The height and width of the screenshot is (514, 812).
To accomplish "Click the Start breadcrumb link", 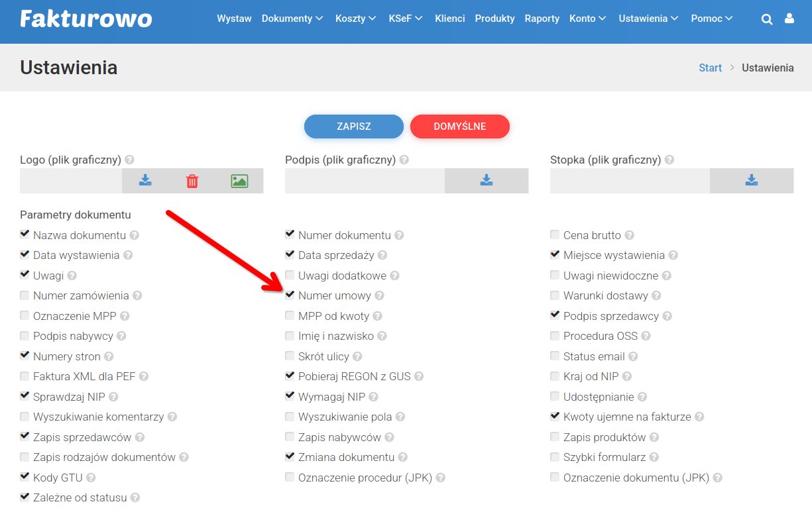I will point(710,68).
